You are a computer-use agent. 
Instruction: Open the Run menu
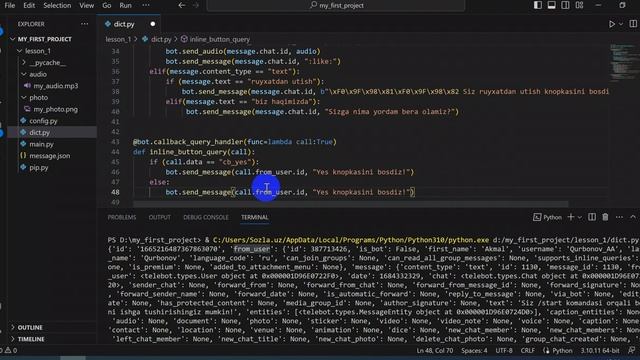pyautogui.click(x=125, y=5)
